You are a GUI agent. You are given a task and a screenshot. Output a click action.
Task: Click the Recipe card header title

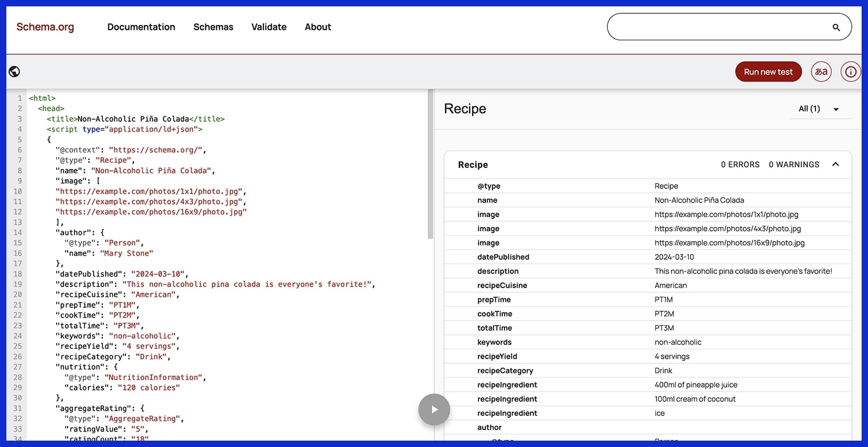pos(473,165)
